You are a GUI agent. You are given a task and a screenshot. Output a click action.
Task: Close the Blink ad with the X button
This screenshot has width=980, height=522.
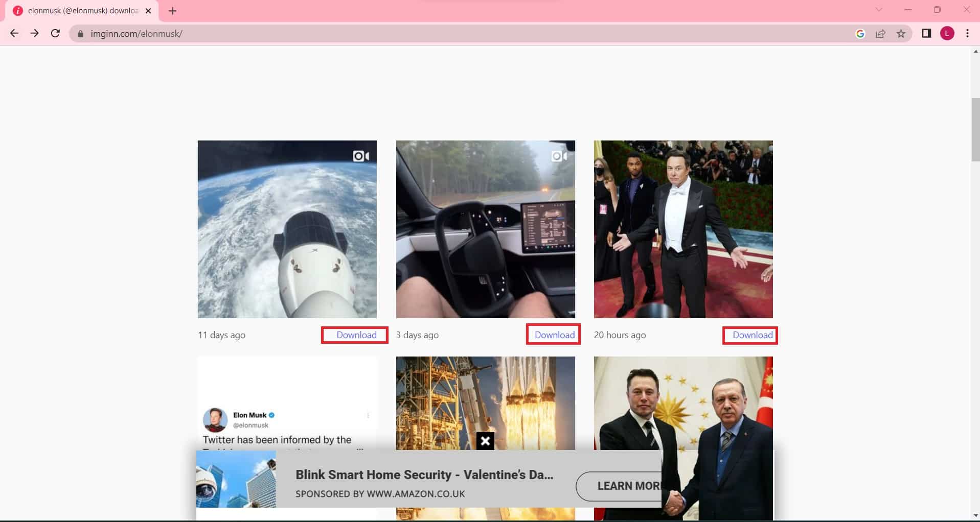(485, 441)
